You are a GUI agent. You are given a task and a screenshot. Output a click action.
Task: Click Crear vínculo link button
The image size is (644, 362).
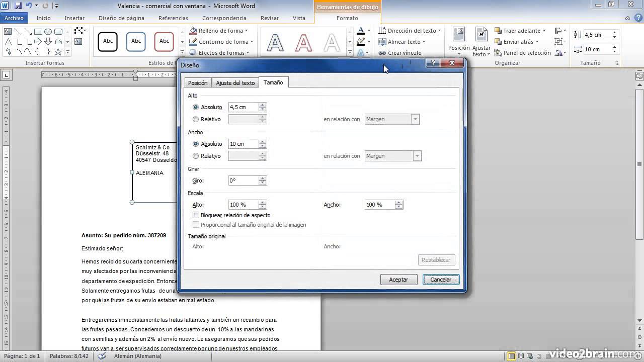(x=400, y=53)
